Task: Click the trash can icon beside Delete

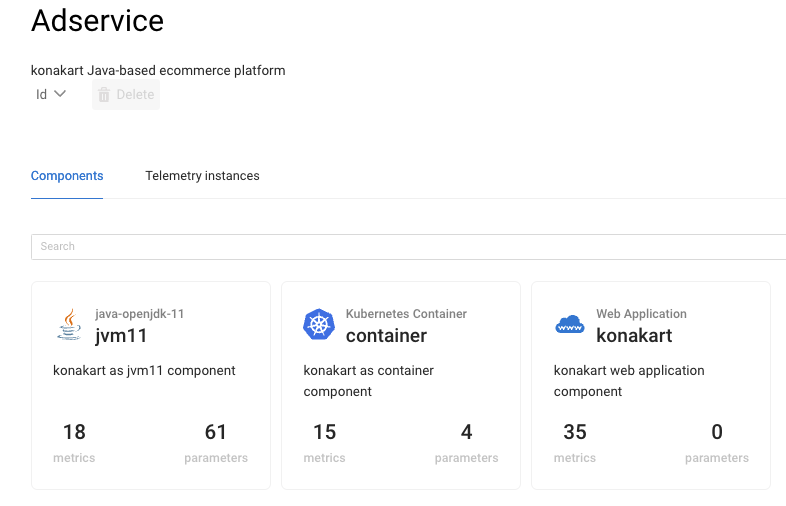Action: [104, 95]
